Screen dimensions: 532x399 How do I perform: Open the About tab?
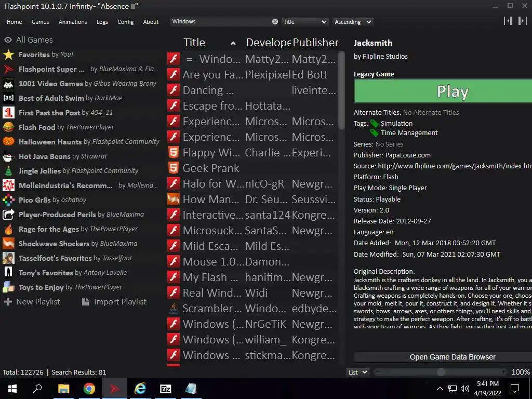click(x=151, y=22)
